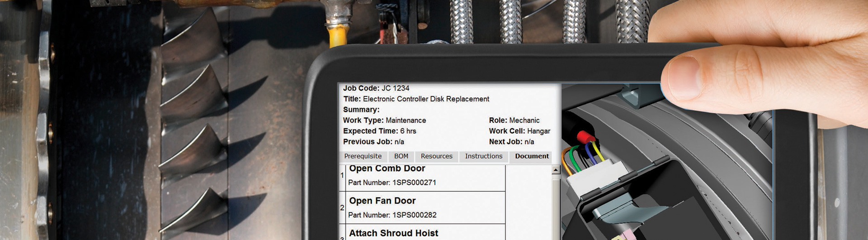Select the Open Comb Door step

[387, 168]
